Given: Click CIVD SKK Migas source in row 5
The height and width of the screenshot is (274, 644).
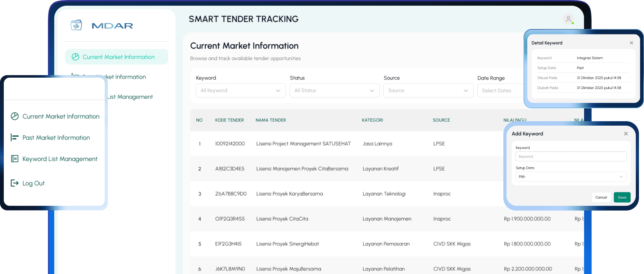Looking at the screenshot, I should coord(452,244).
